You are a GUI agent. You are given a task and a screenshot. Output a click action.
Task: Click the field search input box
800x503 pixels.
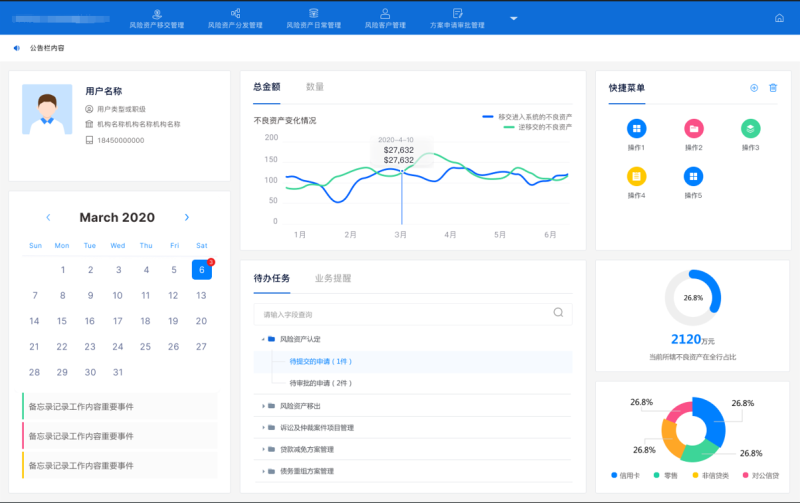coord(400,313)
